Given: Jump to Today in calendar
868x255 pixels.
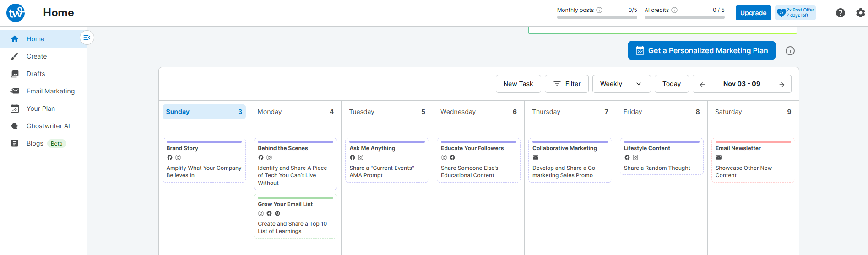Looking at the screenshot, I should [672, 84].
